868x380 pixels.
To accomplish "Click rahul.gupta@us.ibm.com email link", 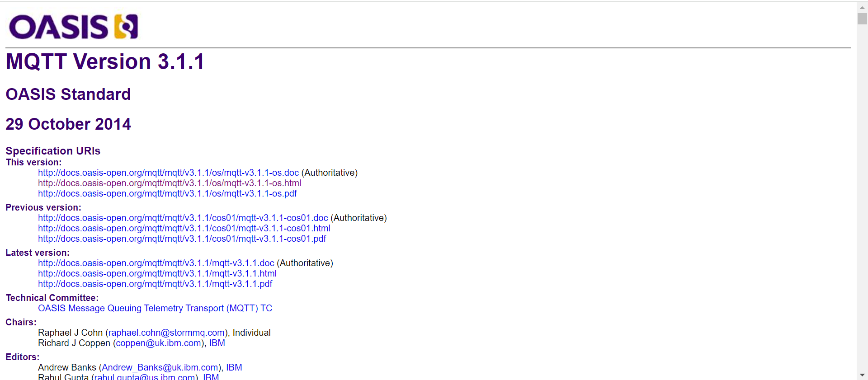I will pos(145,377).
